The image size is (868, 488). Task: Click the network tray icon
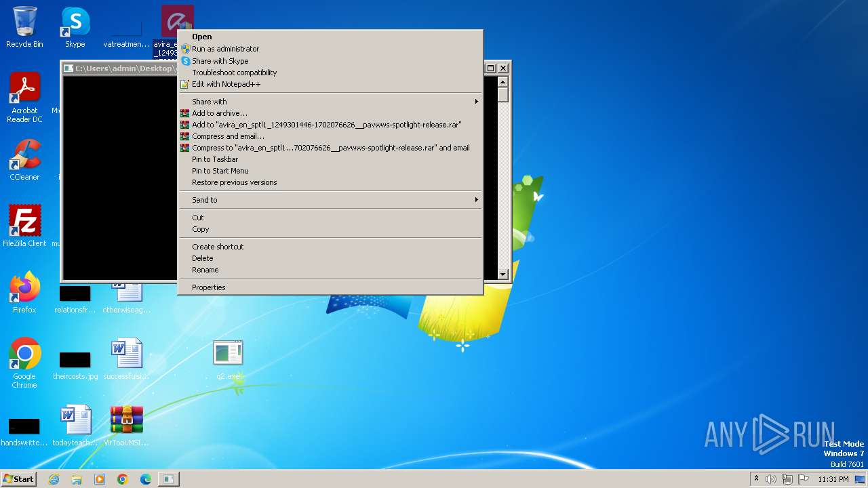coord(787,479)
